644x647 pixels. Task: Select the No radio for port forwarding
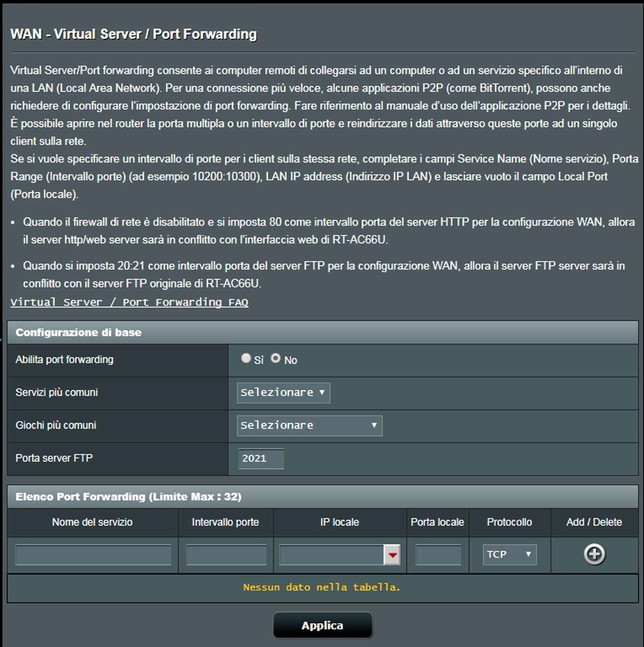coord(276,358)
